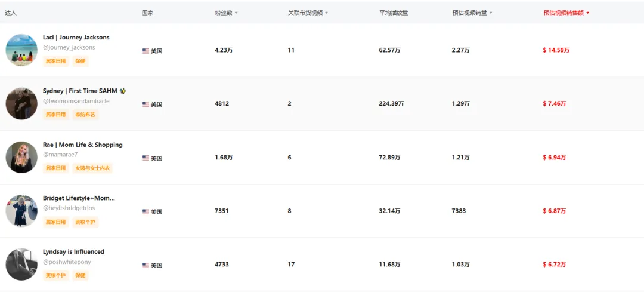Click US flag in Sydney SAHM row
644x292 pixels.
tap(145, 104)
